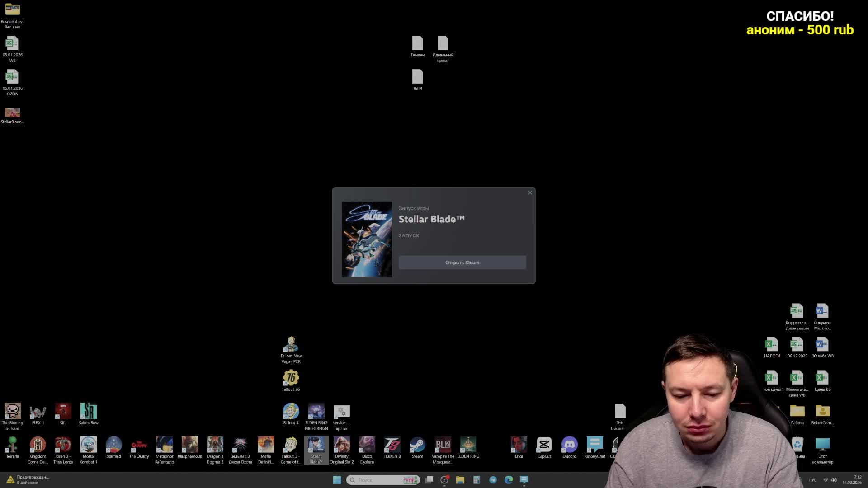The height and width of the screenshot is (488, 868).
Task: Open the Windows Start menu
Action: coord(337,480)
